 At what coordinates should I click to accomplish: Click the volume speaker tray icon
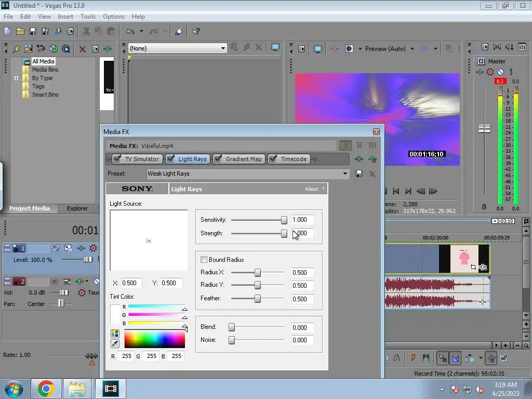click(x=480, y=390)
